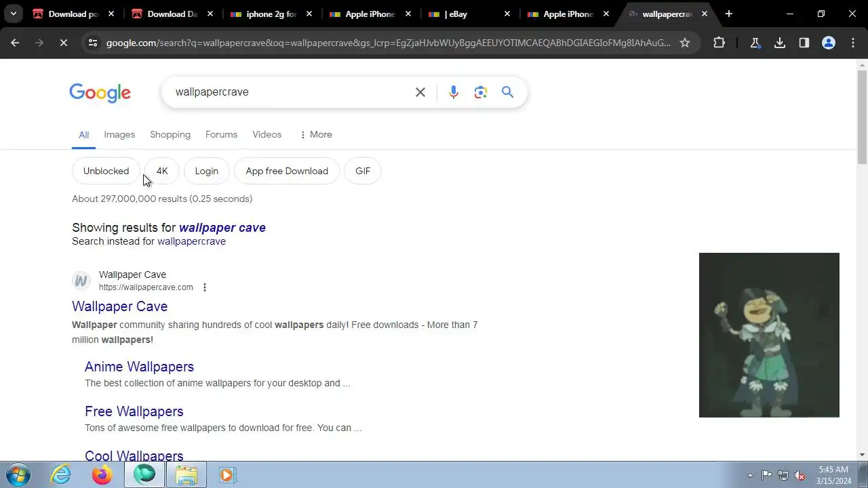Expand the More search options menu
Viewport: 868px width, 488px height.
coord(315,135)
